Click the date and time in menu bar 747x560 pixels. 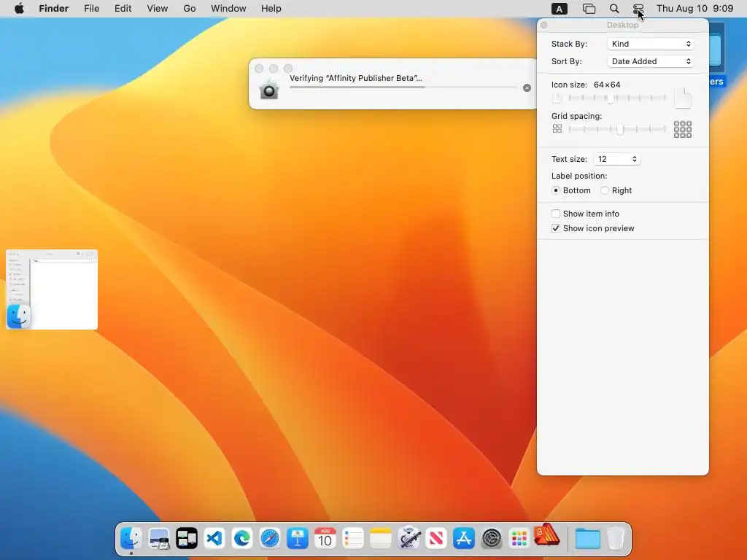tap(694, 9)
